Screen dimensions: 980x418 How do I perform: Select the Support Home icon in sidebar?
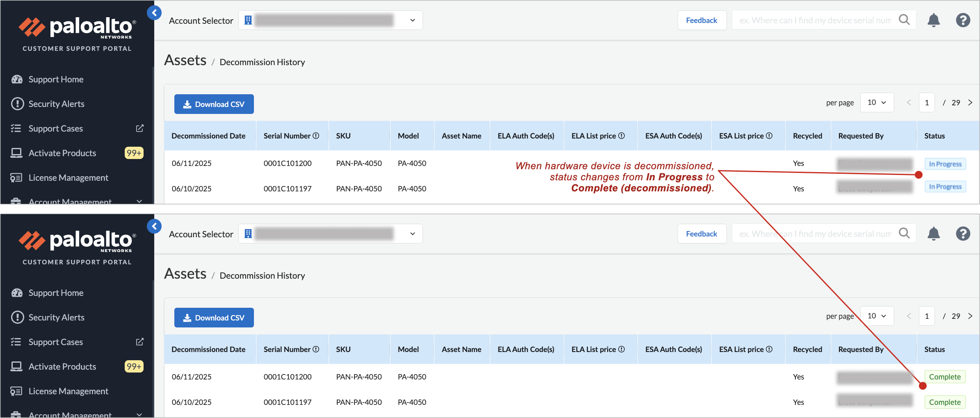17,79
